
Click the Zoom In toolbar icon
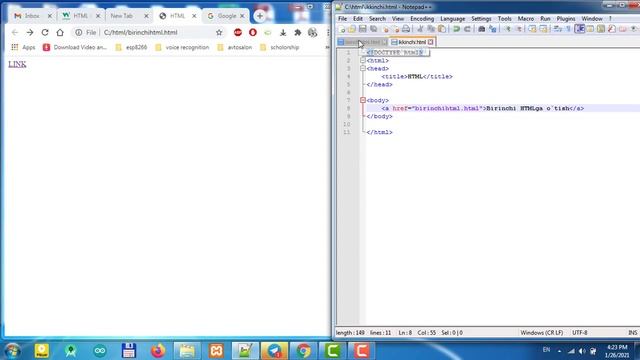[x=508, y=29]
